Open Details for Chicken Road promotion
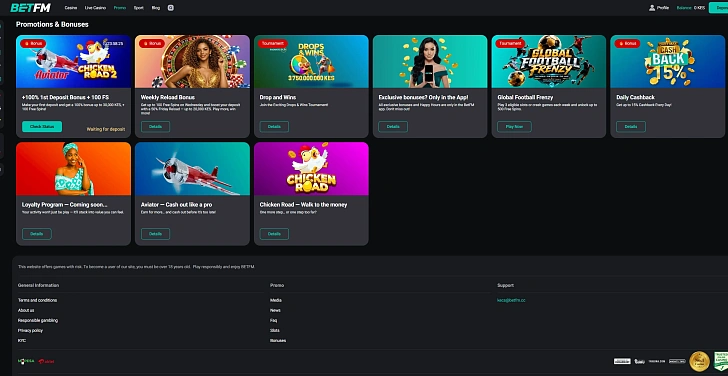728x376 pixels. pyautogui.click(x=274, y=233)
